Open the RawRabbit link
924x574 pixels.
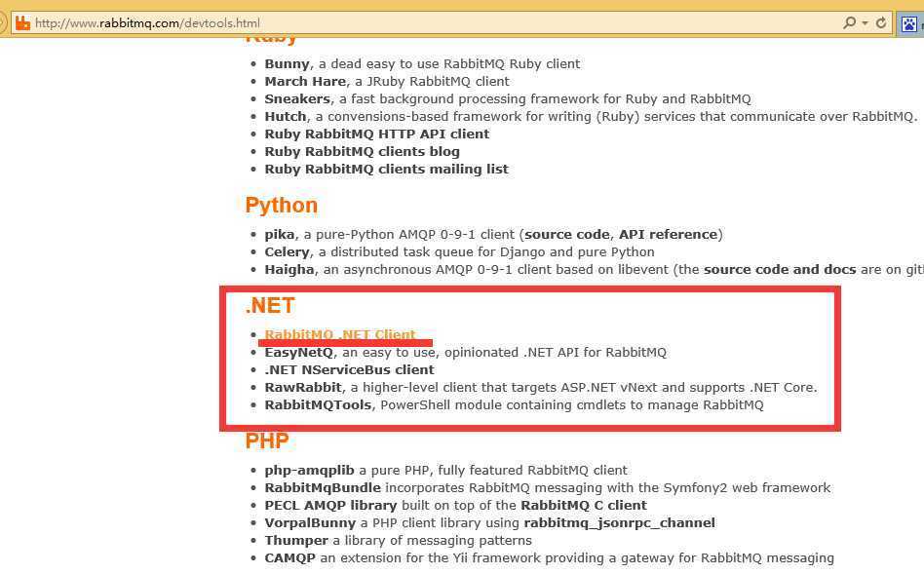pos(303,388)
